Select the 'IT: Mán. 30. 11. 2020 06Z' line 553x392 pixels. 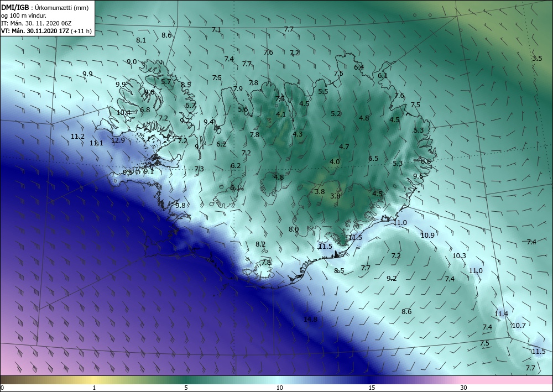[x=36, y=23]
